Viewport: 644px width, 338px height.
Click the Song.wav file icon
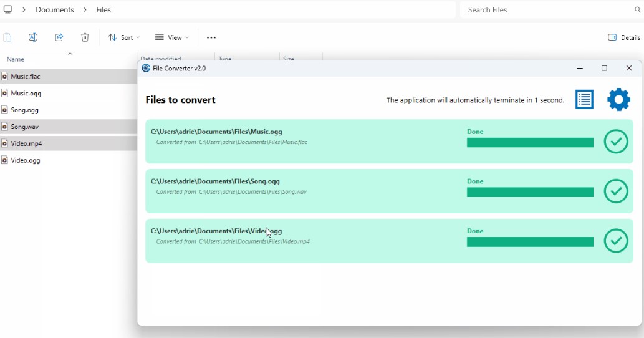click(x=4, y=127)
